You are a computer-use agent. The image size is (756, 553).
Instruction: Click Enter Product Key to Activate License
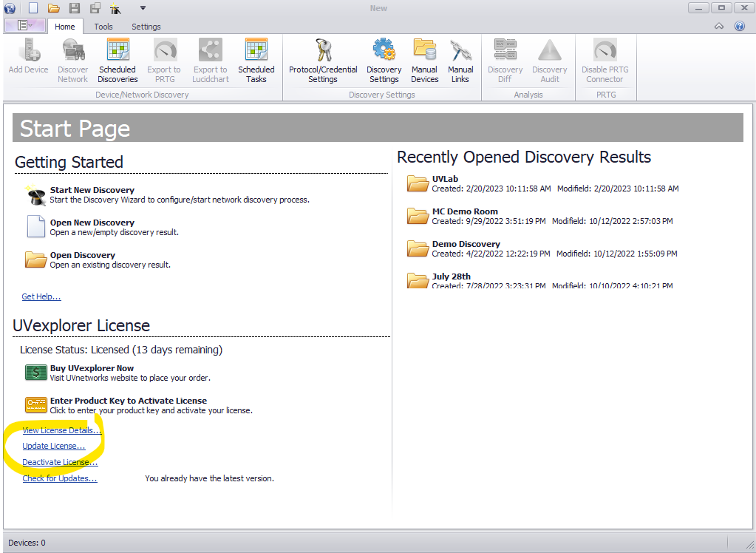pos(129,401)
